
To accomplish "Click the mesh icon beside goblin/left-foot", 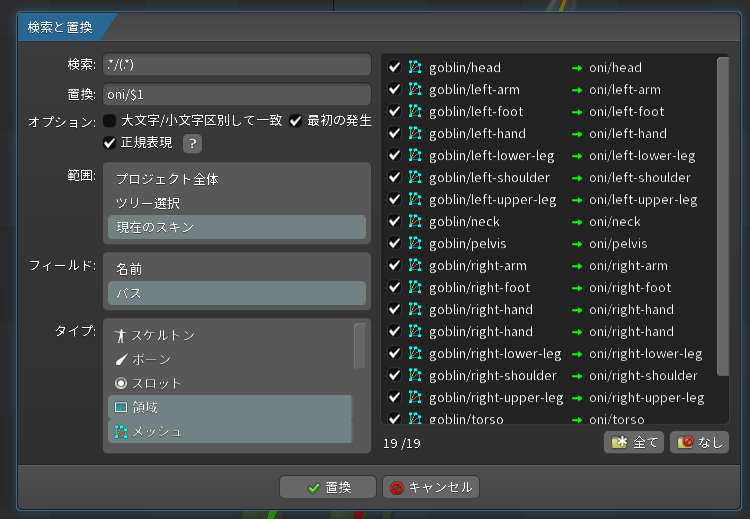I will tap(415, 111).
